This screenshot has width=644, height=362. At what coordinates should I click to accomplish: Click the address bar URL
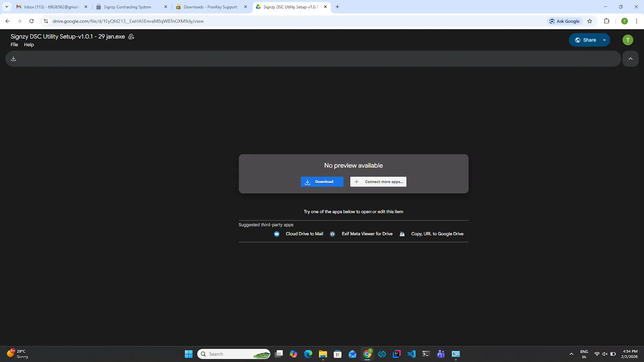pyautogui.click(x=128, y=21)
